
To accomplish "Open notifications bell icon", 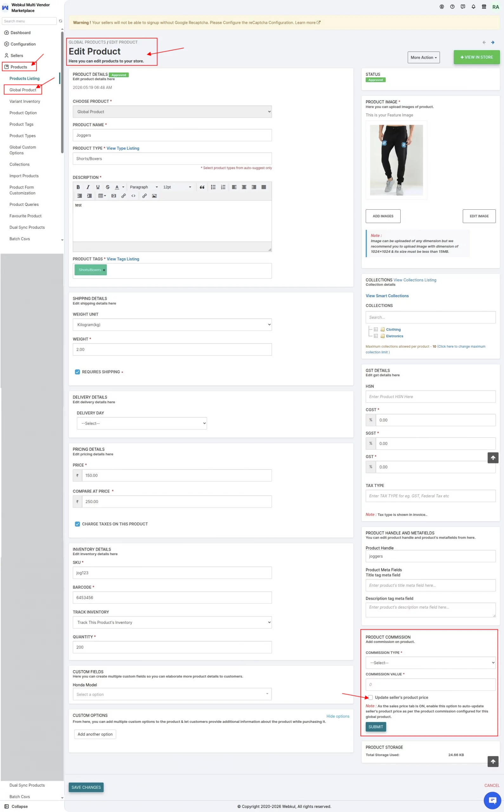I will [x=473, y=7].
